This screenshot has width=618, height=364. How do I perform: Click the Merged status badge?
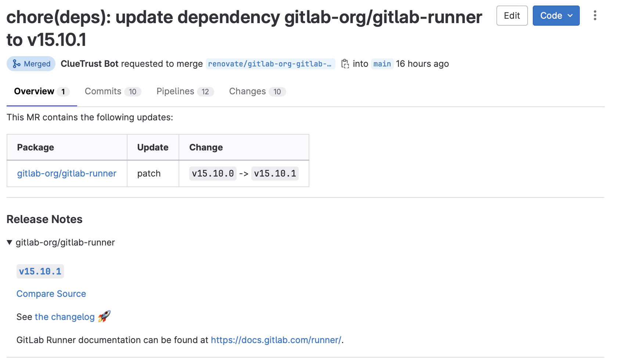31,63
